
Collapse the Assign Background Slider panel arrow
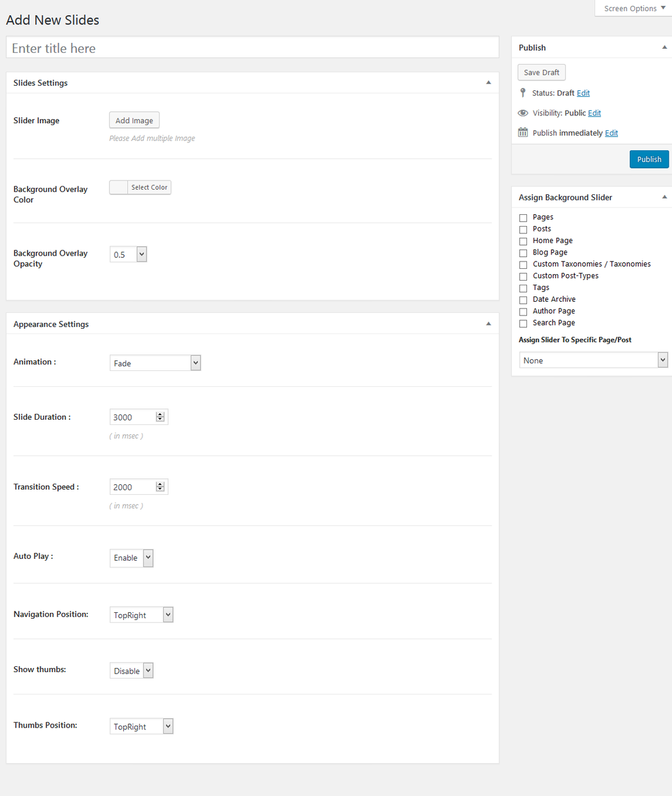pos(664,197)
